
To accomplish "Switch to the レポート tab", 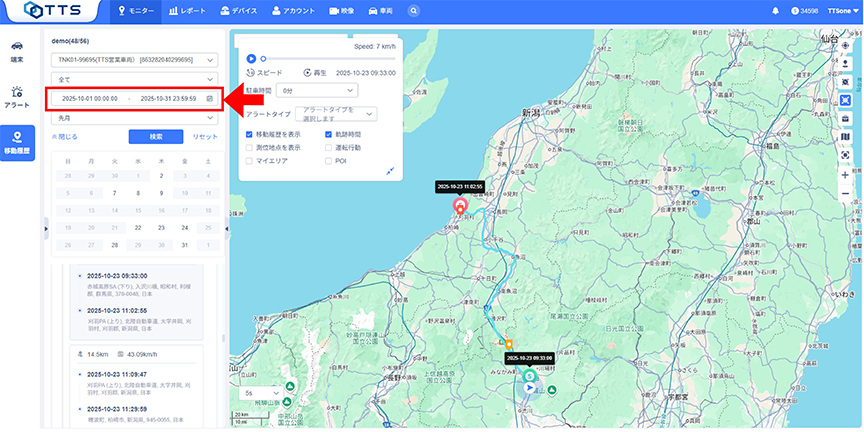I will click(x=188, y=11).
